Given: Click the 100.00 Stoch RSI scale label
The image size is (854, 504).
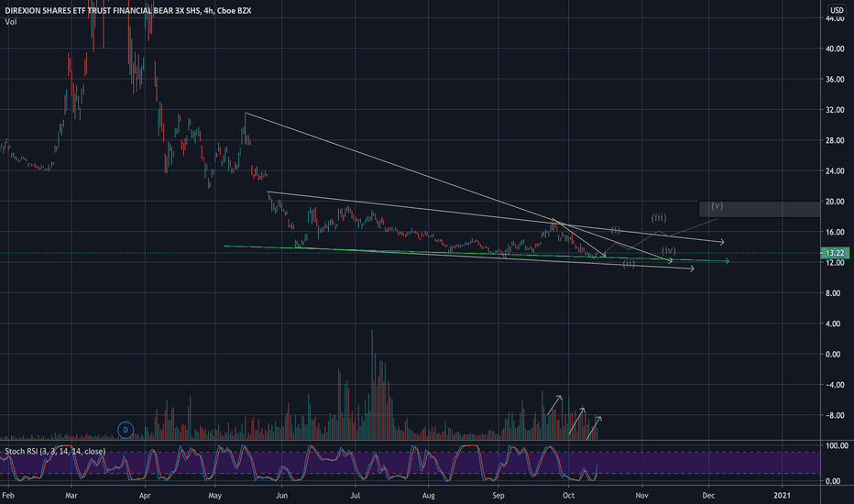Looking at the screenshot, I should (837, 445).
